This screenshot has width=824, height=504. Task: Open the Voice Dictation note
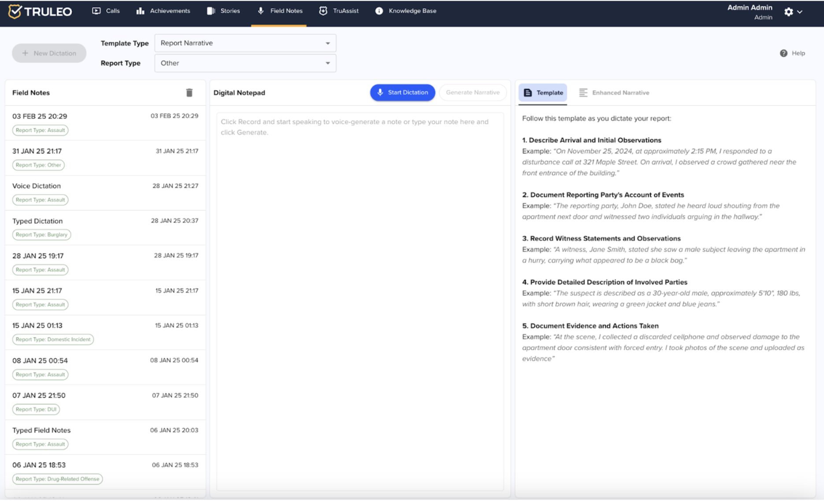point(105,193)
